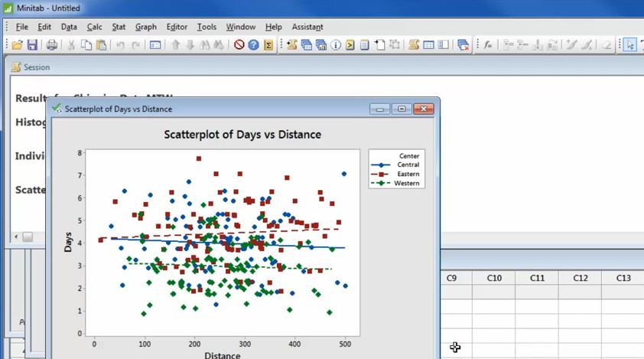This screenshot has width=644, height=359.
Task: Go to previous command (up arrow)
Action: point(175,44)
